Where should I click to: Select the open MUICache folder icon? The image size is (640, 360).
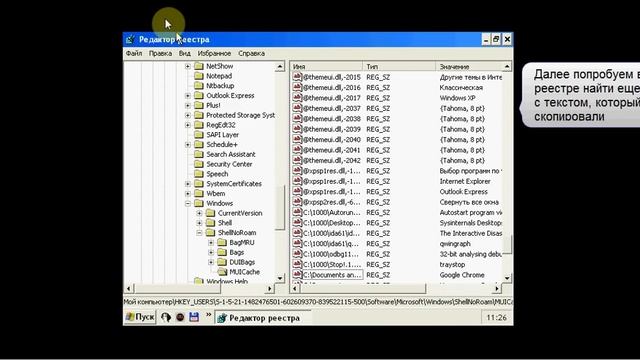tap(222, 272)
